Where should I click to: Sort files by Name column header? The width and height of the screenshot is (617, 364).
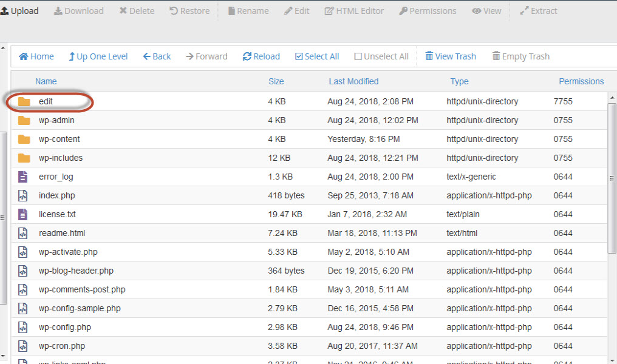(x=46, y=81)
